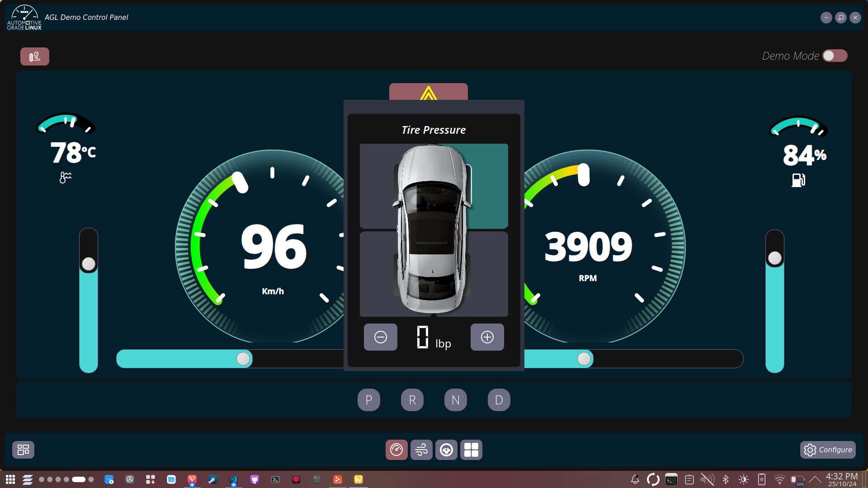Increase tire pressure with plus button
This screenshot has height=488, width=868.
[487, 337]
